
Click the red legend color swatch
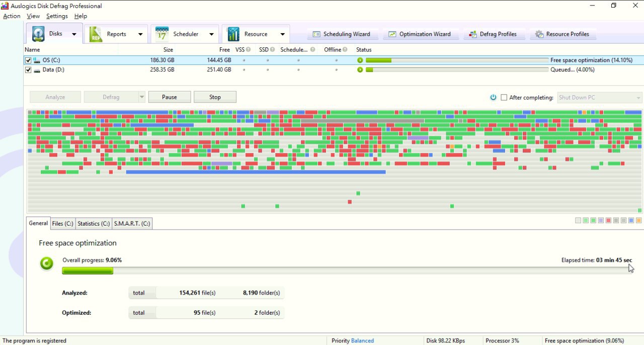tap(608, 221)
